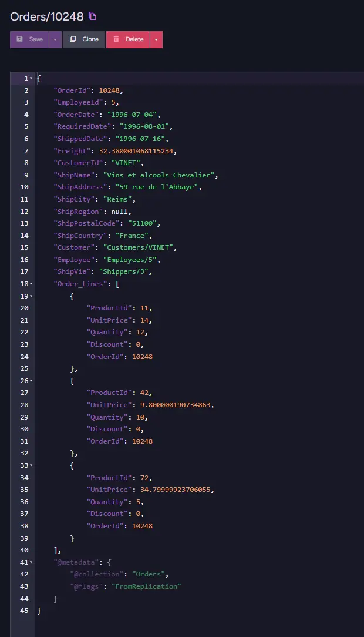This screenshot has width=364, height=637.
Task: Collapse fold arrow on line 19
Action: [x=31, y=296]
